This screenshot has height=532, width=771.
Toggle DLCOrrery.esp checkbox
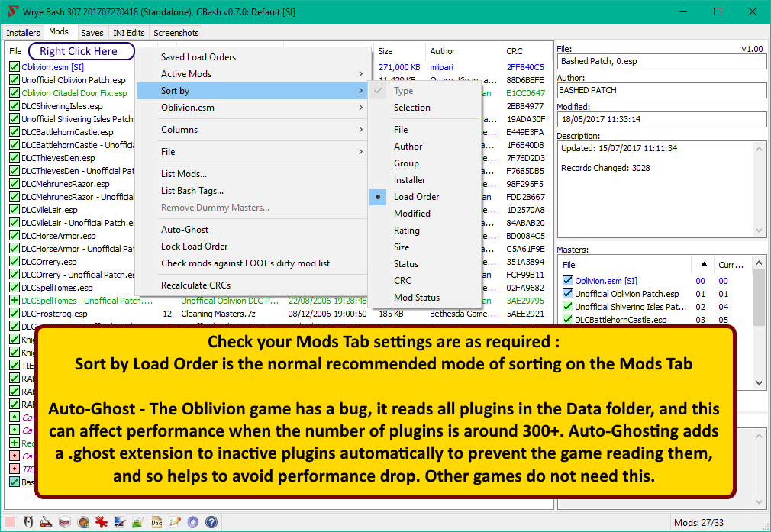15,262
